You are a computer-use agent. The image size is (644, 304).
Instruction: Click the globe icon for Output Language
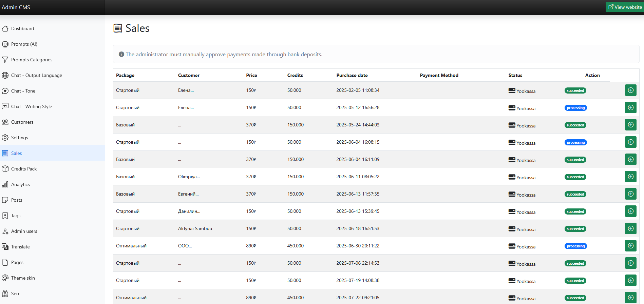[5, 75]
